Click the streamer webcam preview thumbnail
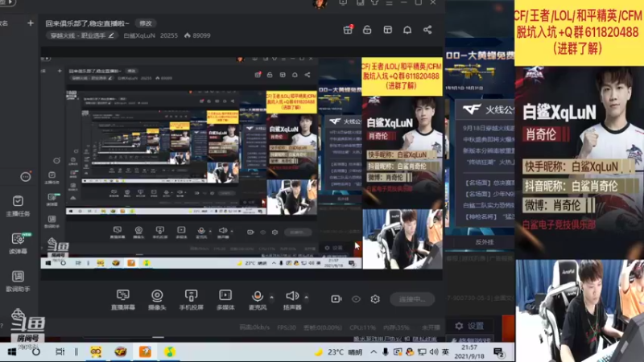This screenshot has height=362, width=644. [580, 311]
